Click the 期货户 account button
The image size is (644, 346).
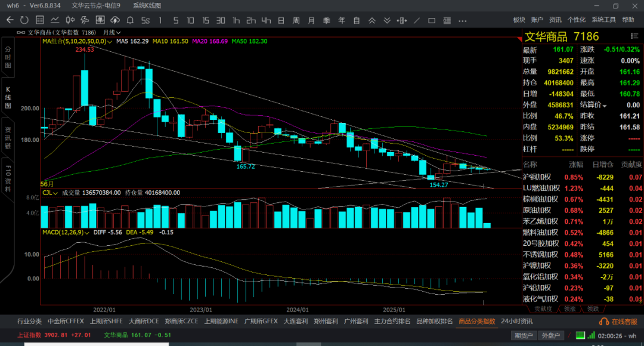524,336
